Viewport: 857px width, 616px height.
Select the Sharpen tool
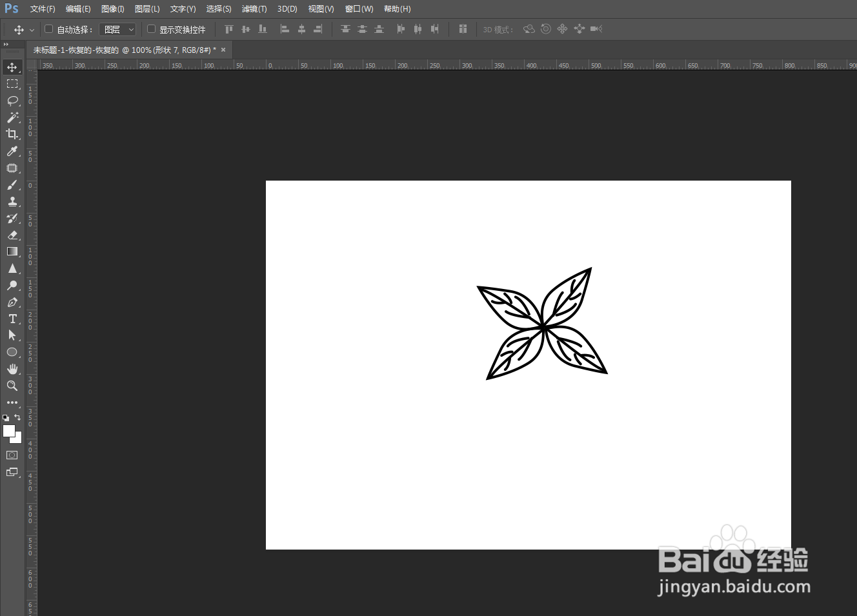(12, 268)
